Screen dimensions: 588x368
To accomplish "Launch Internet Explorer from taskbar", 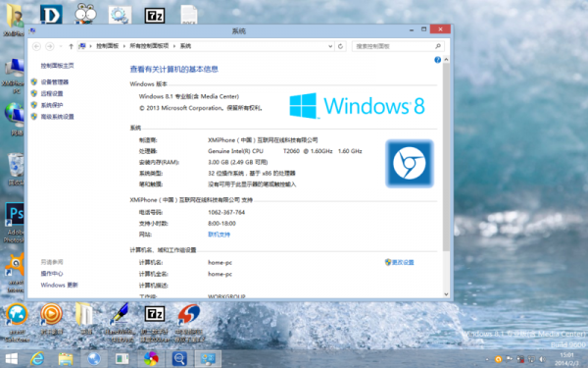I will [x=37, y=359].
